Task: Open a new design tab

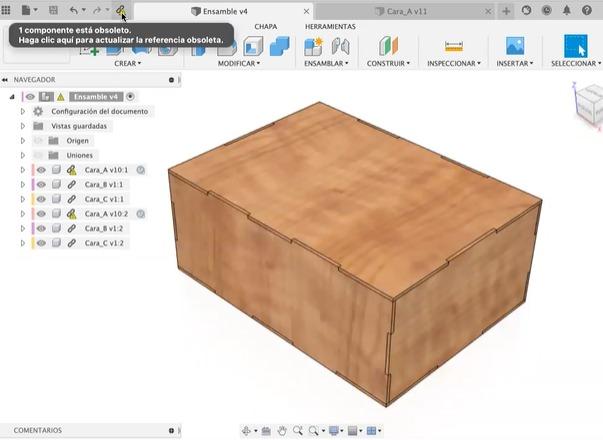Action: click(x=506, y=11)
